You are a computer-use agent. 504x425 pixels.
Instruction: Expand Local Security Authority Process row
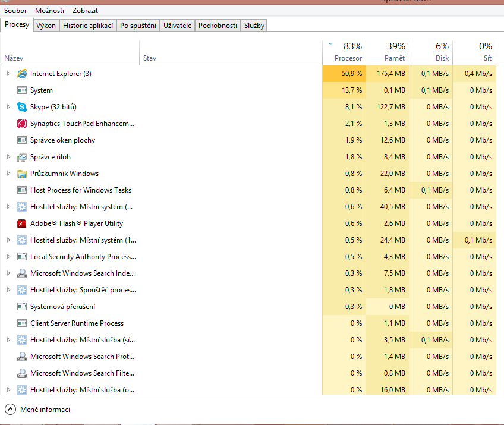[x=8, y=257]
